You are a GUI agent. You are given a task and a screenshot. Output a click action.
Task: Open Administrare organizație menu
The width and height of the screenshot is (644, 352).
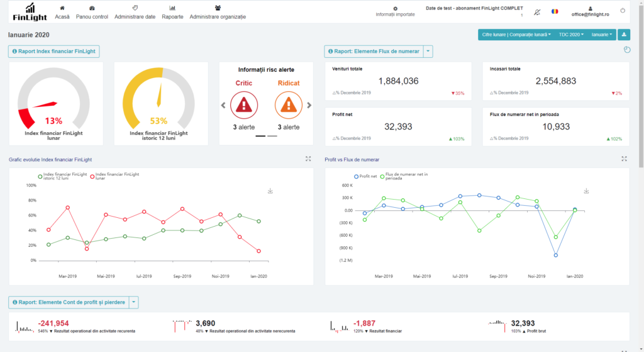218,13
